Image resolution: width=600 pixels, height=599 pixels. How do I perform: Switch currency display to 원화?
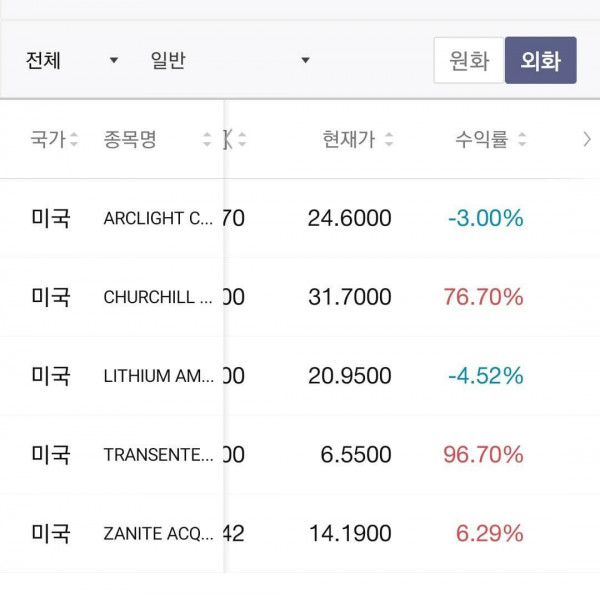coord(469,60)
